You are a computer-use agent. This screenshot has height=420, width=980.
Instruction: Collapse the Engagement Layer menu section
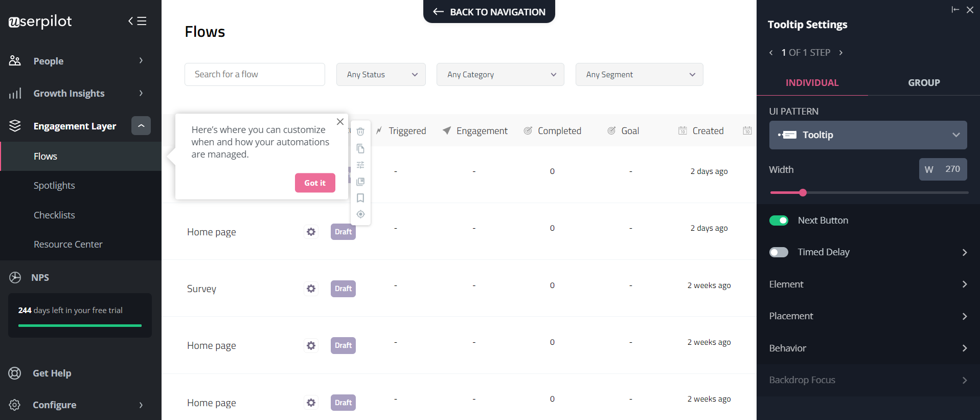click(141, 126)
